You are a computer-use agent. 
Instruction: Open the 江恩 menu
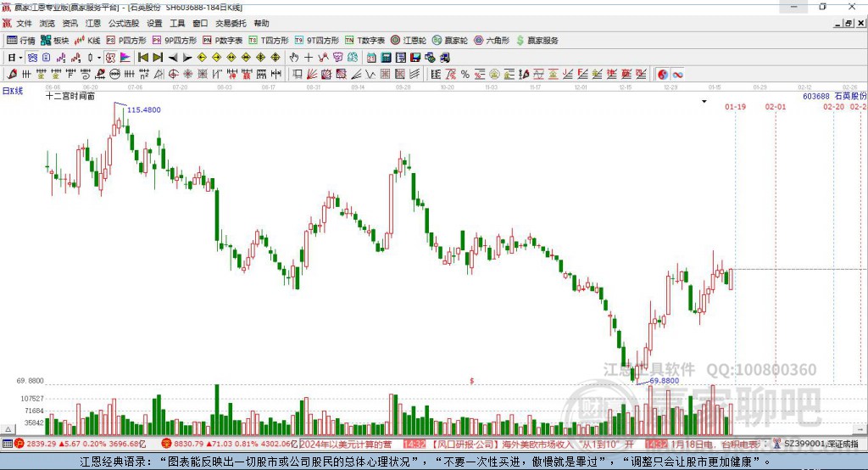click(x=93, y=23)
